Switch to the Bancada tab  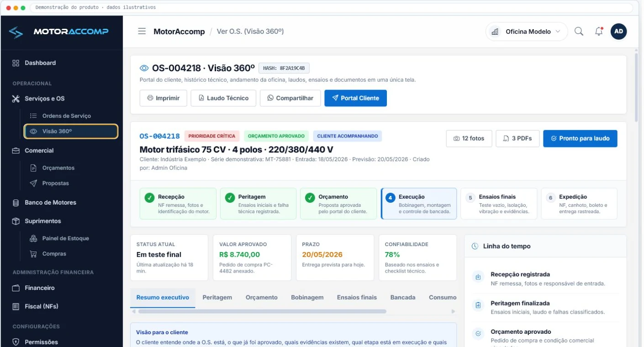pyautogui.click(x=403, y=298)
